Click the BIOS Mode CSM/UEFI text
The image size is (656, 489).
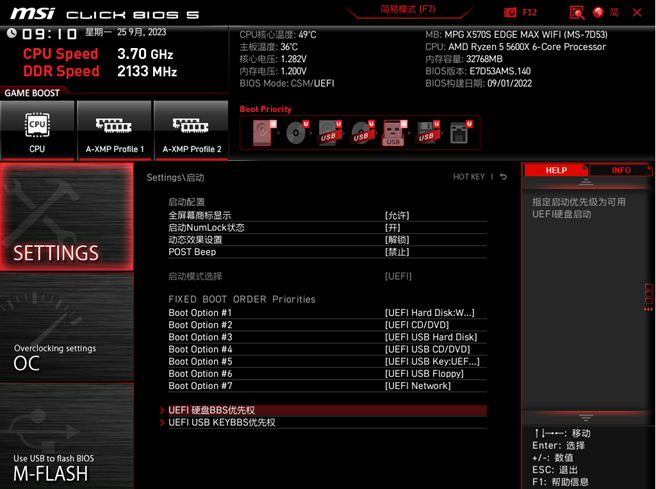(287, 83)
